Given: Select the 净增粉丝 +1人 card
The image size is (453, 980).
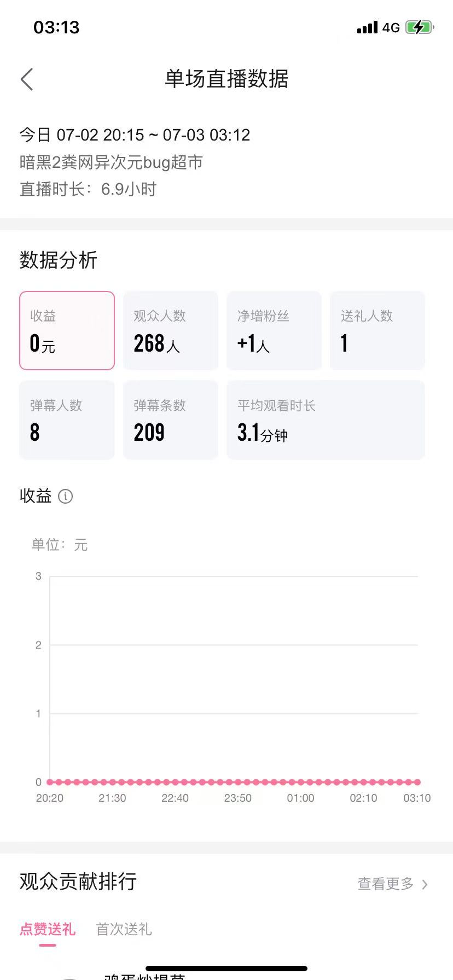Looking at the screenshot, I should click(x=274, y=330).
